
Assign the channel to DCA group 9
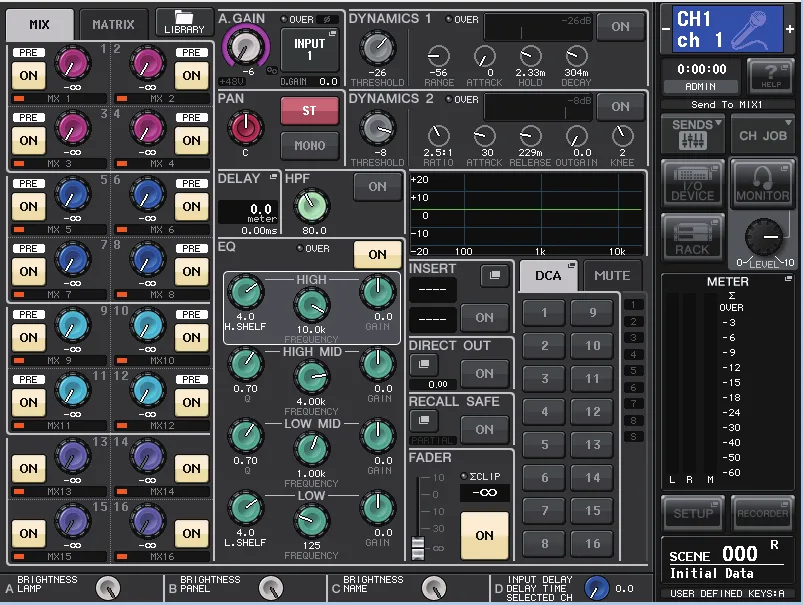593,312
